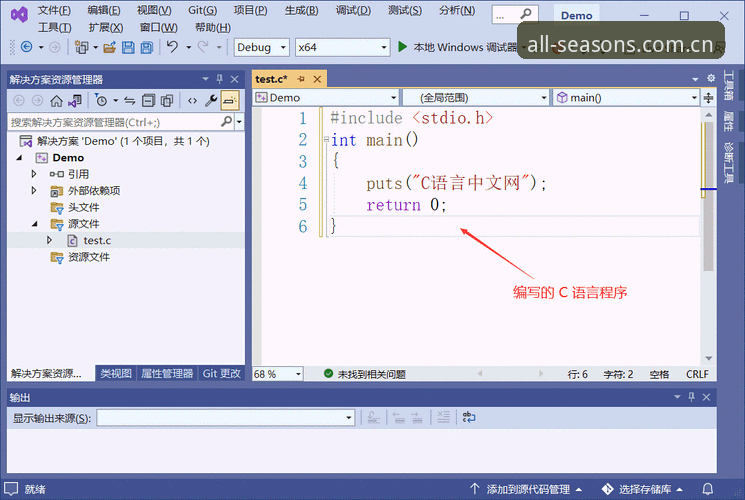This screenshot has width=745, height=500.
Task: Click the pending changes filter clock icon
Action: (101, 100)
